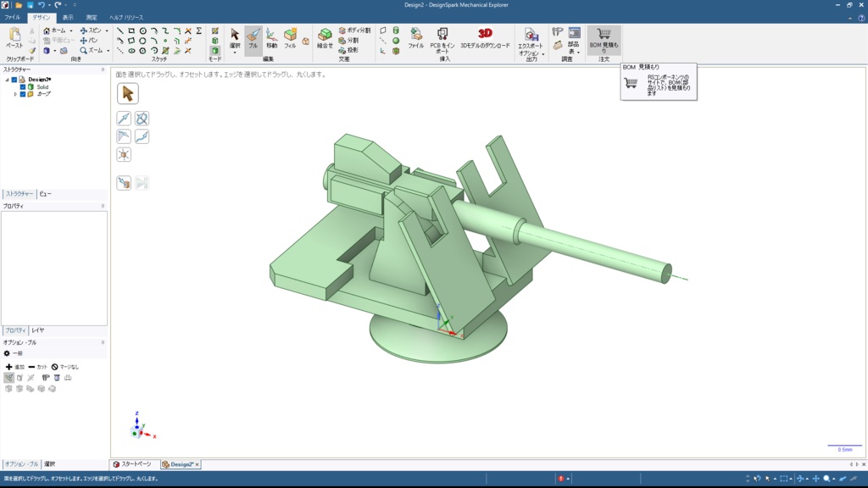Open ズーム dropdown arrow
This screenshot has height=488, width=868.
tap(108, 51)
